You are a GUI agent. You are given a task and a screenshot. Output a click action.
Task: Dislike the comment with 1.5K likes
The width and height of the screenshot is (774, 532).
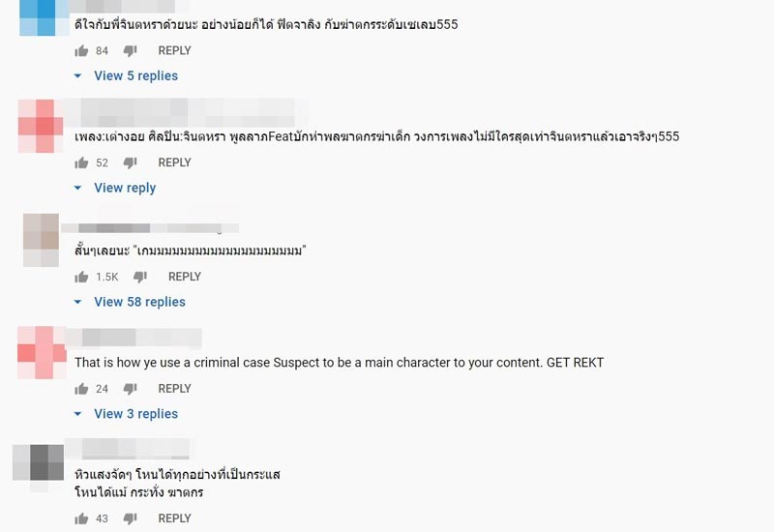pos(139,277)
